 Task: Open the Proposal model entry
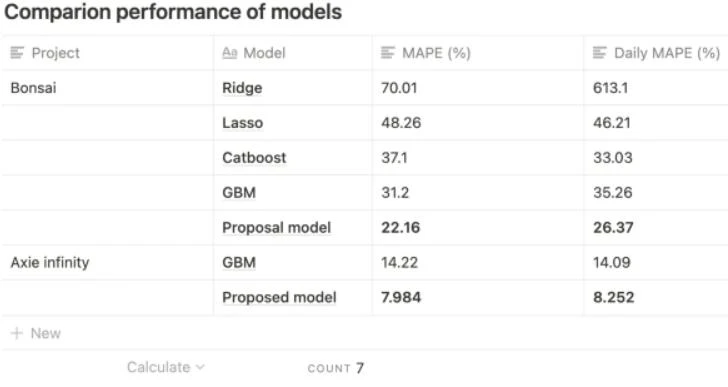[x=276, y=227]
